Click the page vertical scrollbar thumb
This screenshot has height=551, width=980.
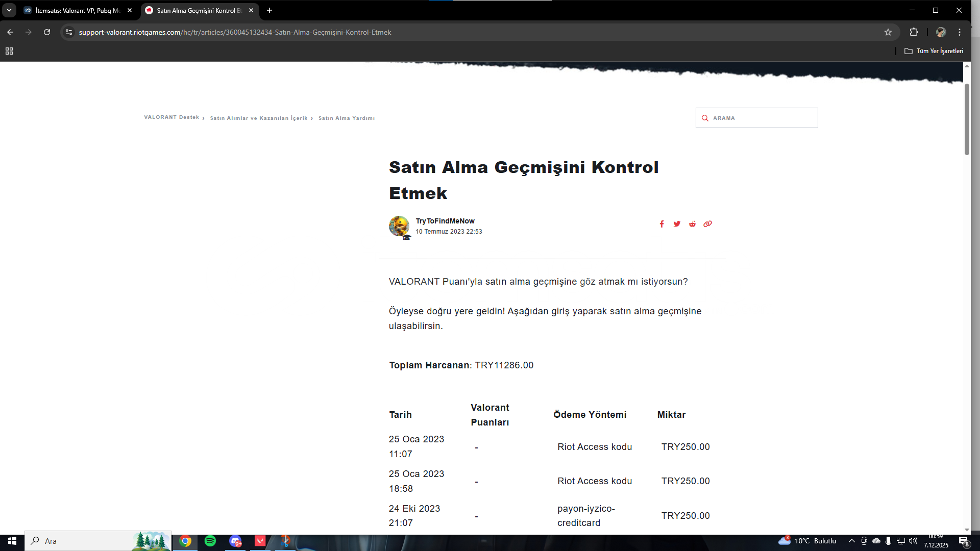coord(967,119)
